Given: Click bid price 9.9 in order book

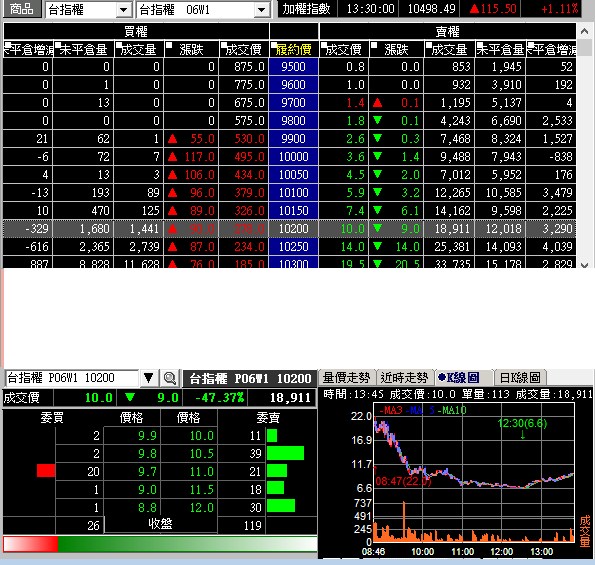Looking at the screenshot, I should pyautogui.click(x=148, y=436).
